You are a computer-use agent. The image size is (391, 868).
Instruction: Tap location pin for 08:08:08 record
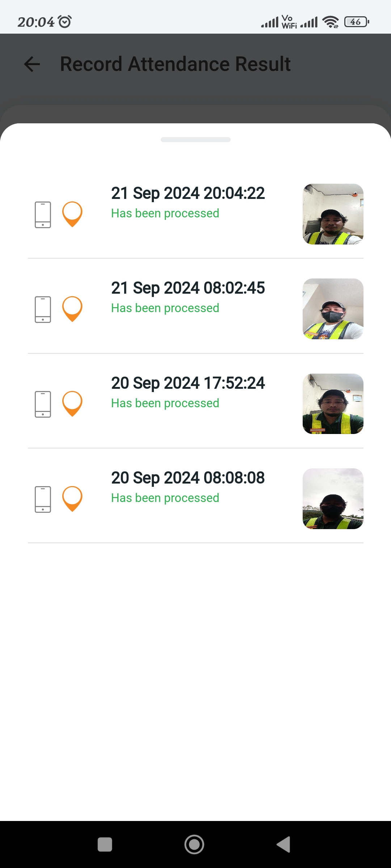pos(72,498)
